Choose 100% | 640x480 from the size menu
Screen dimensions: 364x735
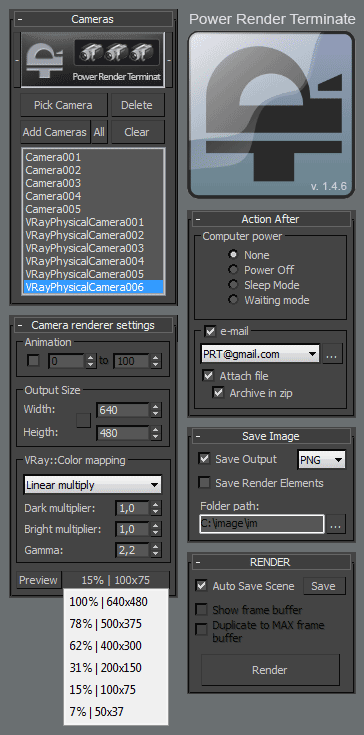click(x=116, y=602)
